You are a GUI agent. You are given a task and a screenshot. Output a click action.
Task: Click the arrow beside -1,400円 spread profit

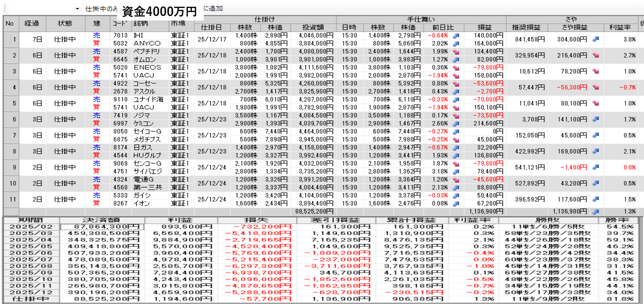596,167
